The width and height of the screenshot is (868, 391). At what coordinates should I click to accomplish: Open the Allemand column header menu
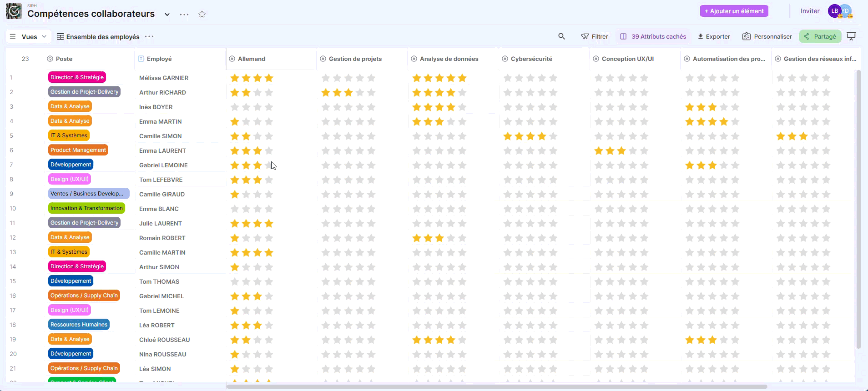252,59
